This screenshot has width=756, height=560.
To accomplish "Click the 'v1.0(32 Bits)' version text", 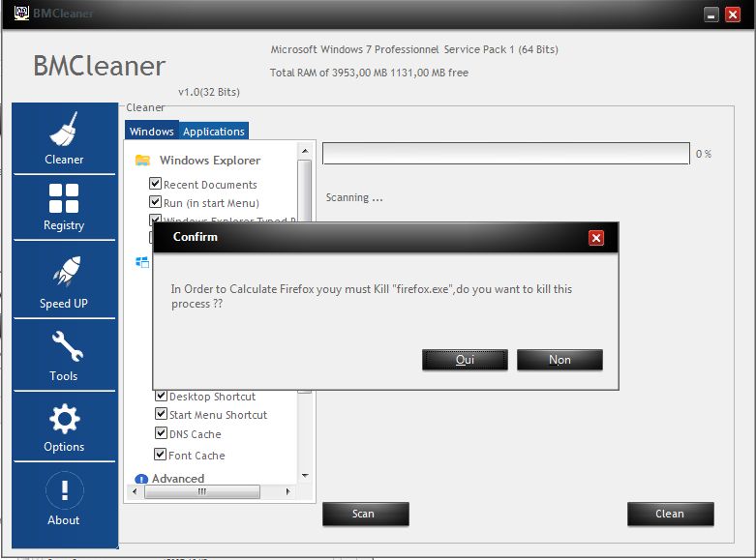I will pyautogui.click(x=209, y=92).
